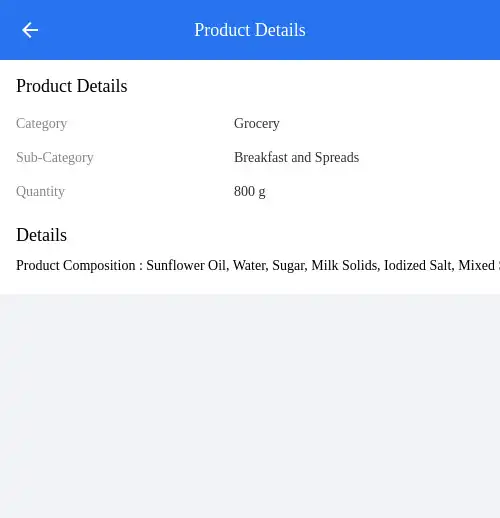500x518 pixels.
Task: Click the word Sugar in composition
Action: 290,266
